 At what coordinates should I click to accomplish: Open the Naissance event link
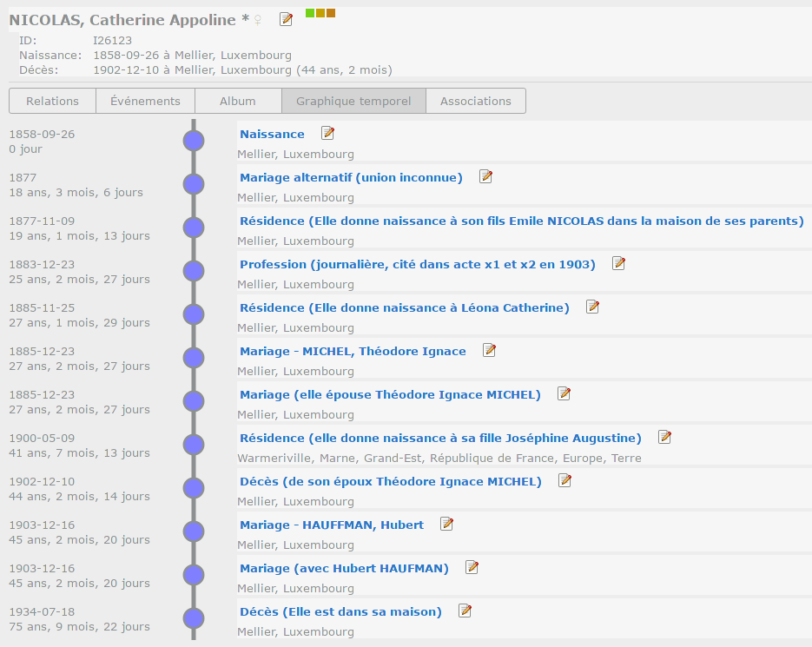pyautogui.click(x=272, y=134)
